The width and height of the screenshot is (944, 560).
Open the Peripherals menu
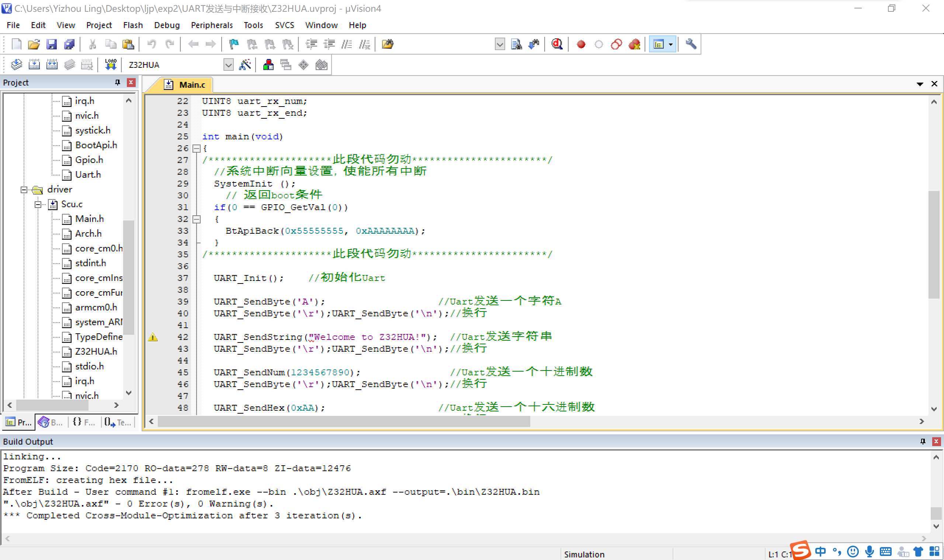(212, 25)
